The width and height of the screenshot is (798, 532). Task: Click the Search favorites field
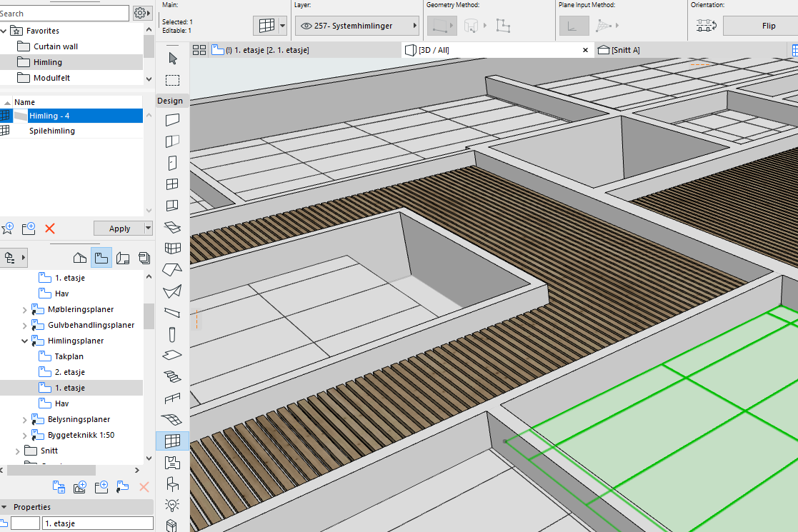pyautogui.click(x=63, y=14)
